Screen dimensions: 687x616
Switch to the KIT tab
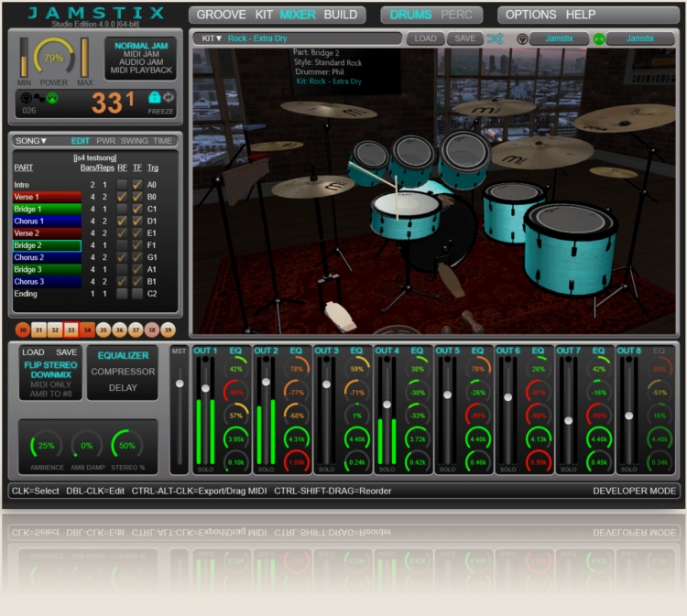pyautogui.click(x=264, y=15)
